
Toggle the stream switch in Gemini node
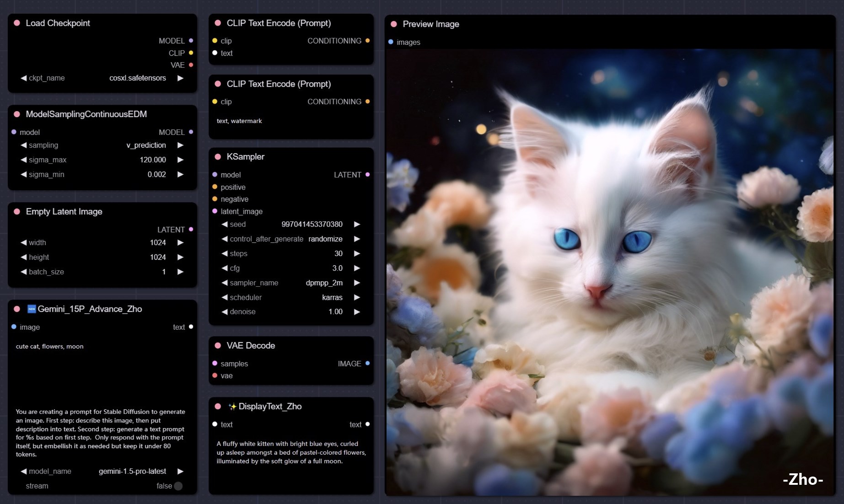click(x=178, y=486)
